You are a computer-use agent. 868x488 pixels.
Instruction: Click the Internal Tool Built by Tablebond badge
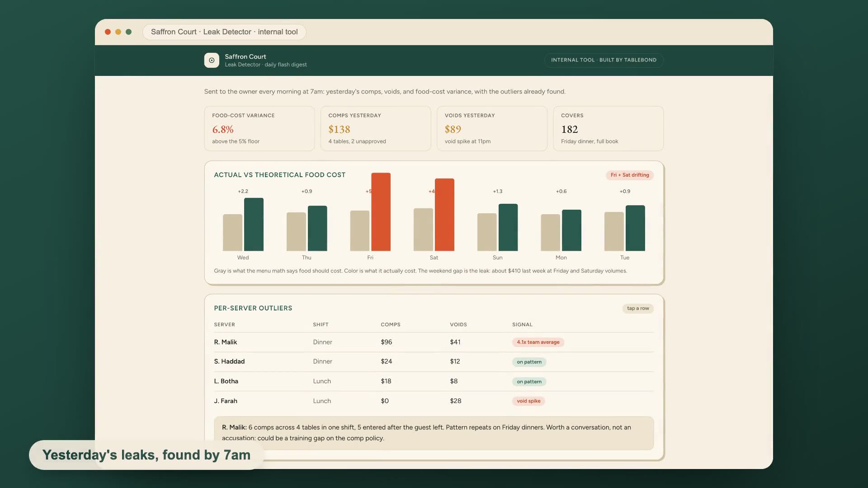[604, 60]
